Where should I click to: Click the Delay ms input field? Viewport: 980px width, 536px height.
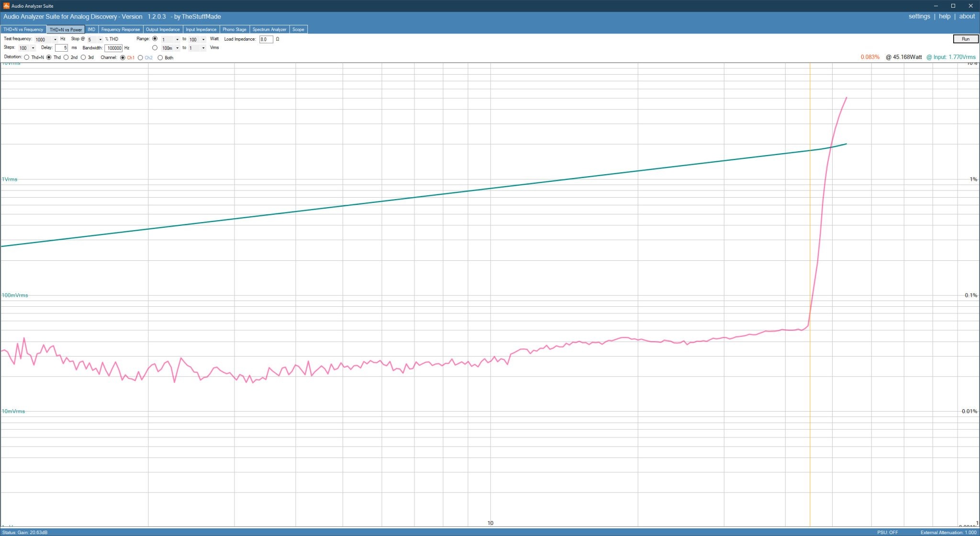point(62,48)
